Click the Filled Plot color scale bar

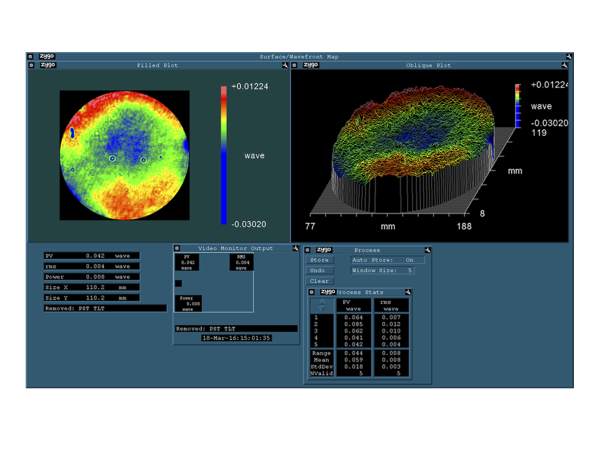click(224, 153)
